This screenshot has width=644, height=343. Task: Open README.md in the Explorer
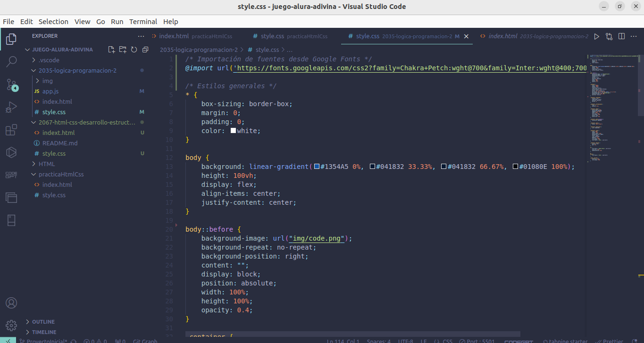pos(60,143)
